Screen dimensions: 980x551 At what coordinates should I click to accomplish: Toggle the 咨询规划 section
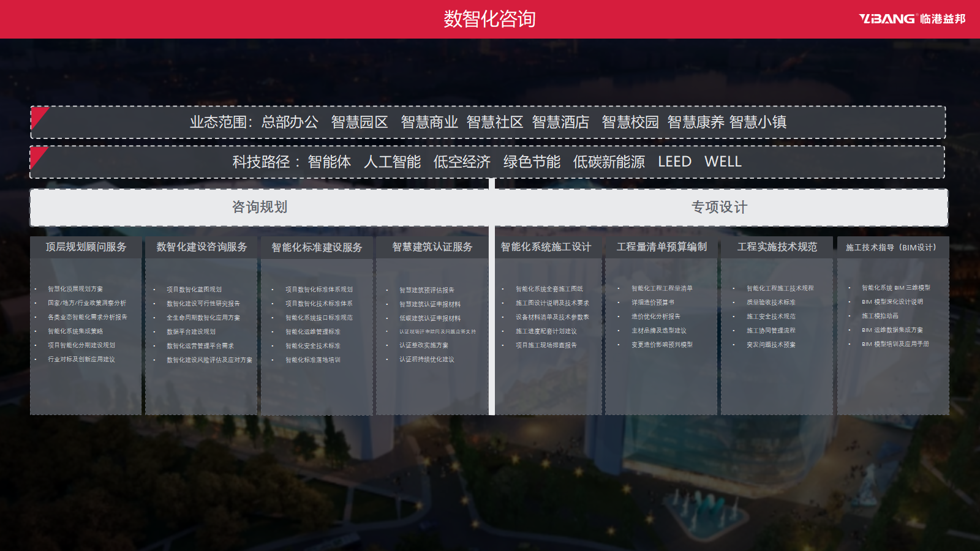[x=260, y=208]
